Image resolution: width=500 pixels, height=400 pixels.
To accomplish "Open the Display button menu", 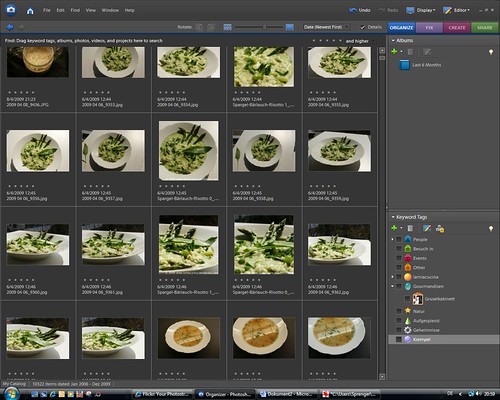I will (x=421, y=10).
